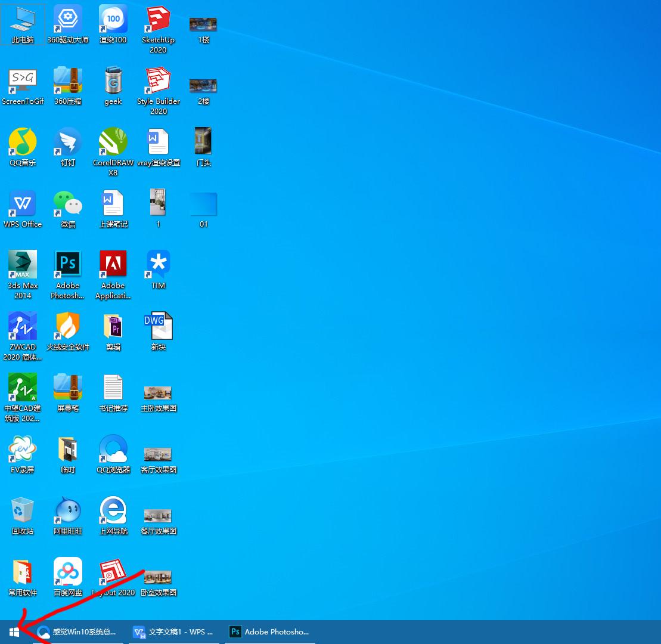The image size is (661, 644).
Task: Open the 新块 DWG file
Action: coord(158,325)
